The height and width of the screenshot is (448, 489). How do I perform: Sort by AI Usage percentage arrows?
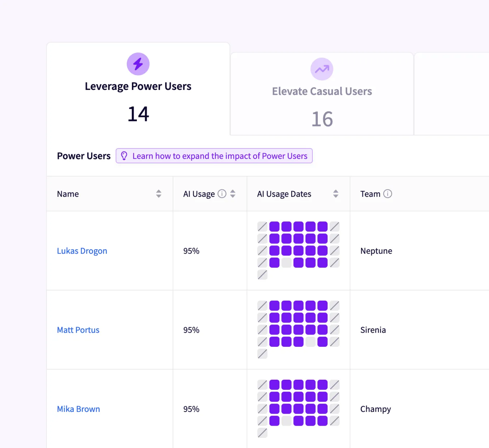click(x=233, y=194)
